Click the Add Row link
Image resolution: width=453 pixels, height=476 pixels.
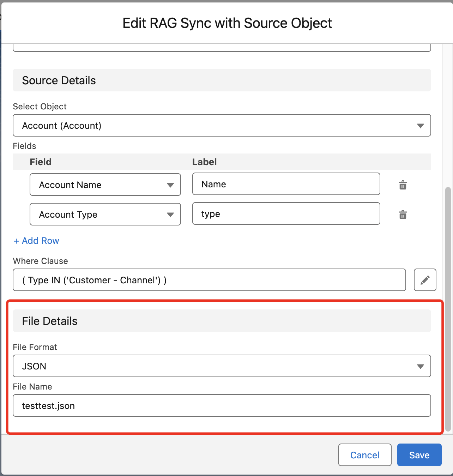(x=36, y=241)
